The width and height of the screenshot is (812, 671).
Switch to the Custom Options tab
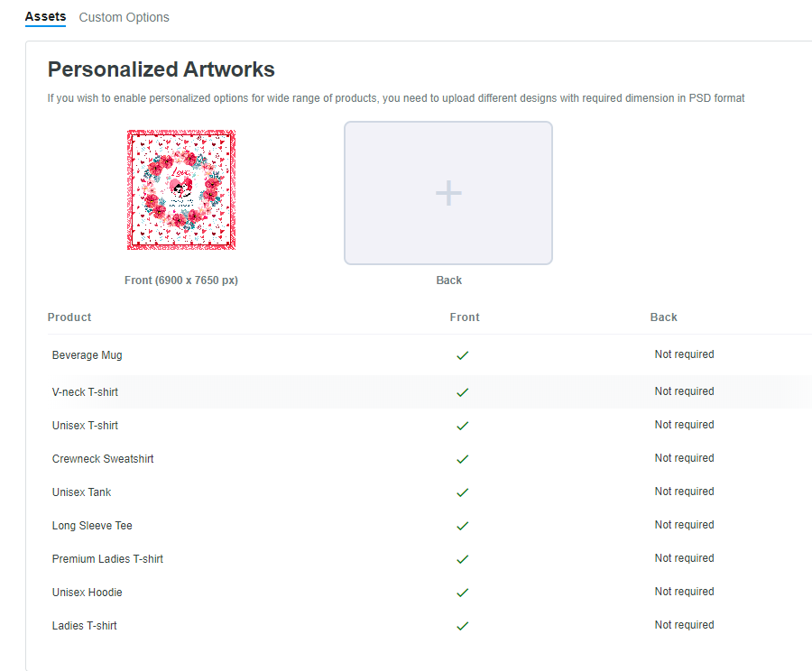pyautogui.click(x=124, y=16)
